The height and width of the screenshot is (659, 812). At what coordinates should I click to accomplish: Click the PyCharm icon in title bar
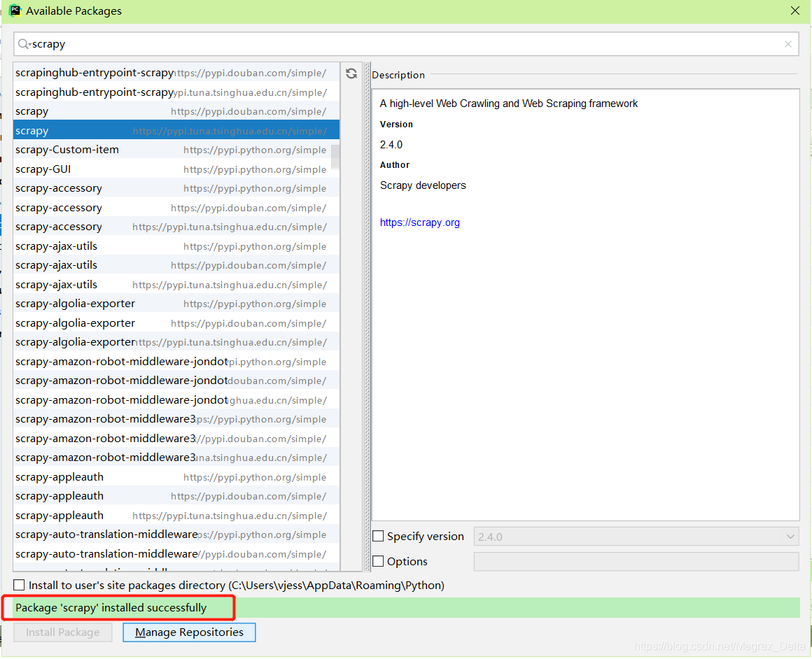click(x=15, y=10)
